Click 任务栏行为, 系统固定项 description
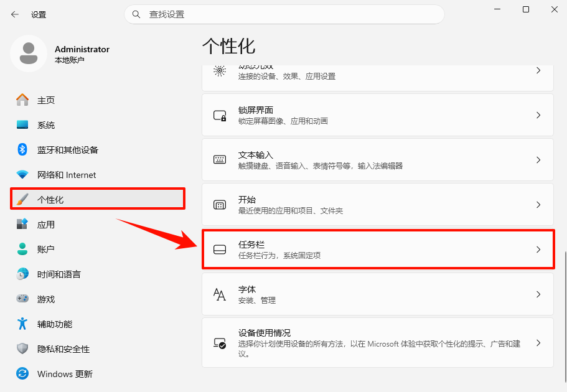Image resolution: width=567 pixels, height=392 pixels. [279, 256]
